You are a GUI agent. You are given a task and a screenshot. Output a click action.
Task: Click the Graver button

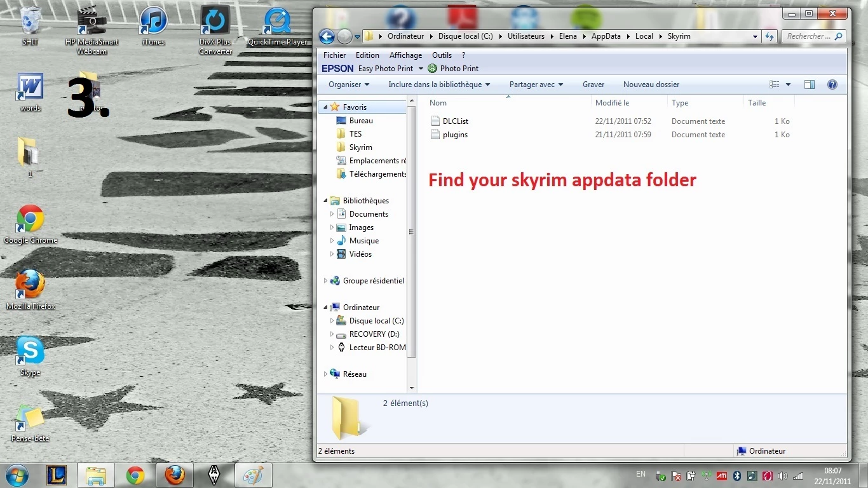coord(593,85)
